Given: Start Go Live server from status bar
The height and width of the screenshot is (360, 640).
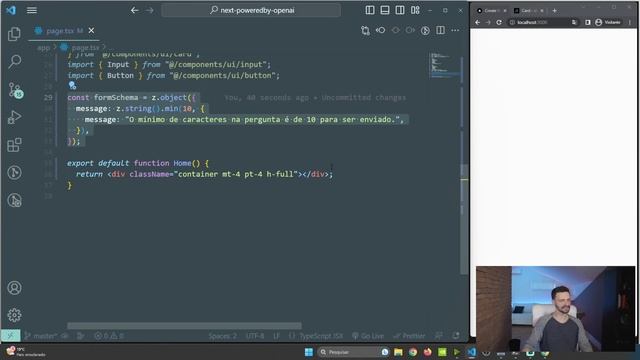Looking at the screenshot, I should click(368, 336).
